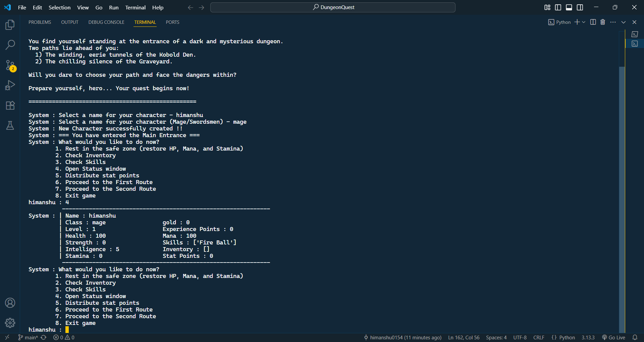This screenshot has width=644, height=342.
Task: Click the VS Code logo icon
Action: tap(7, 7)
